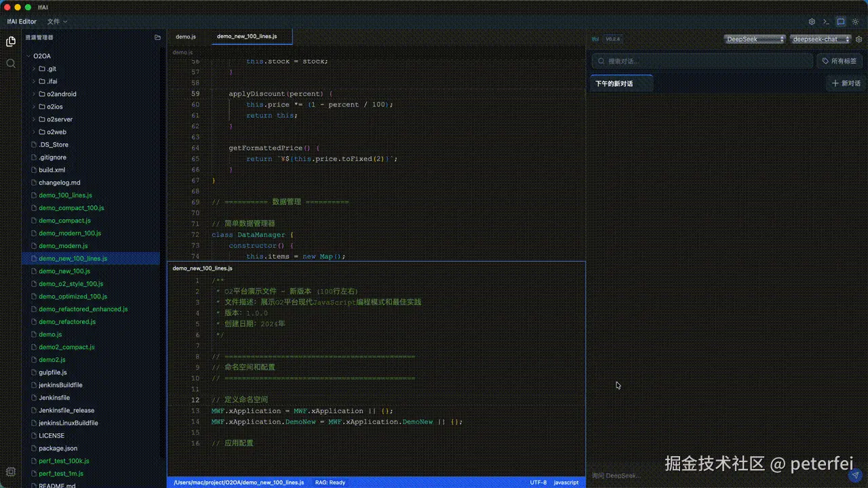The height and width of the screenshot is (488, 868).
Task: Click RAG: Ready indicator in status bar
Action: click(x=330, y=482)
